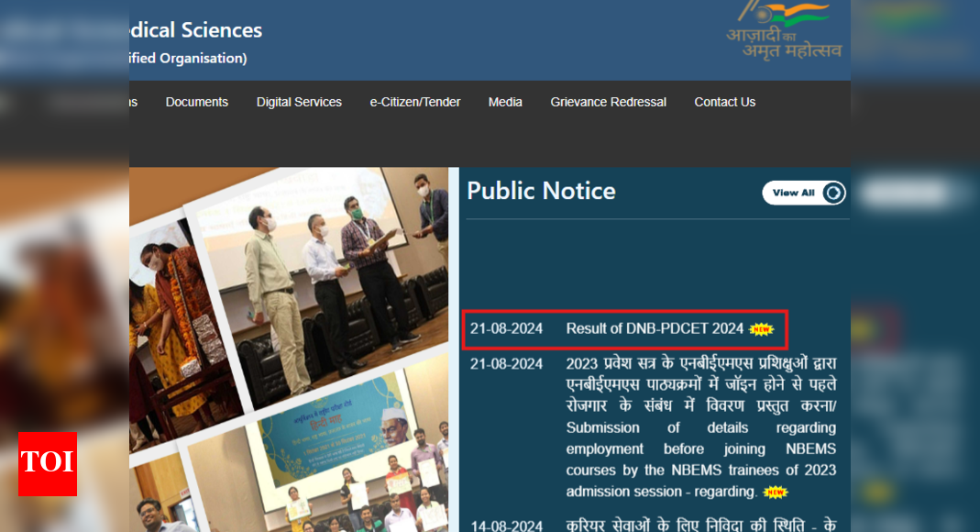Screen dimensions: 980x532
Task: Click the 'Public Notice' heading
Action: 541,192
